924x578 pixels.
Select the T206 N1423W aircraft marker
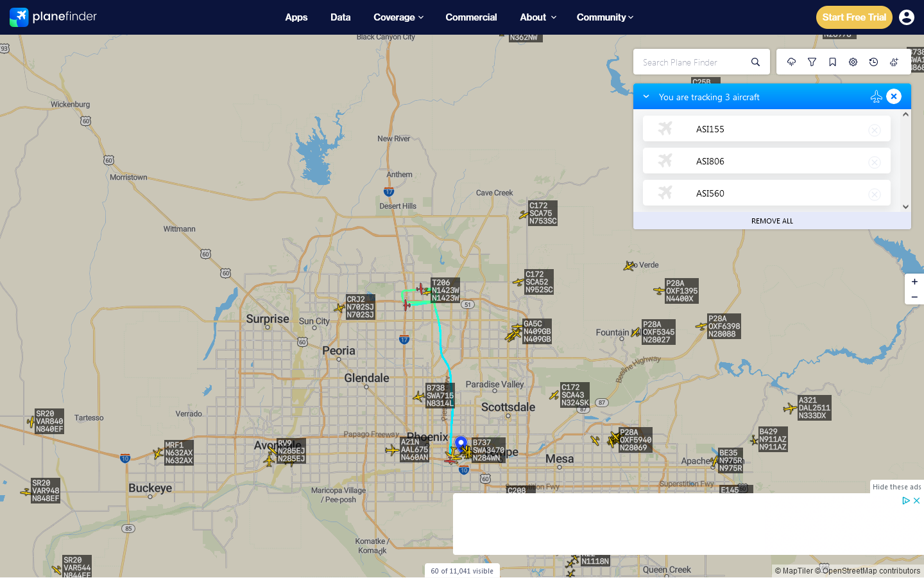427,292
